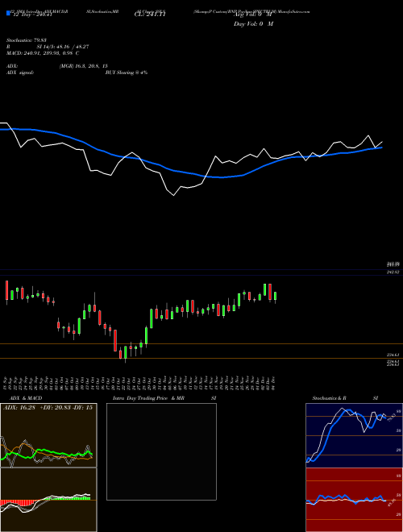Click the 'Avg Vol: 0 M' label
The height and width of the screenshot is (532, 403).
tap(253, 15)
